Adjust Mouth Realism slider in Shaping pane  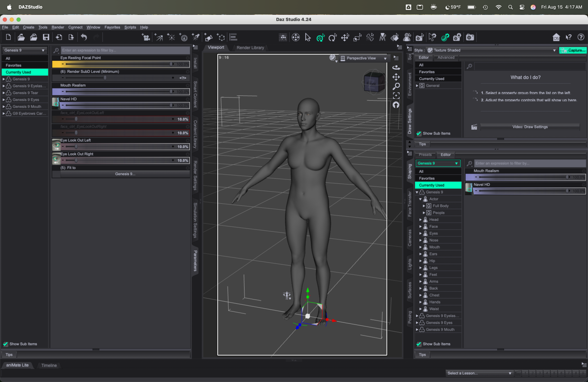pos(525,177)
